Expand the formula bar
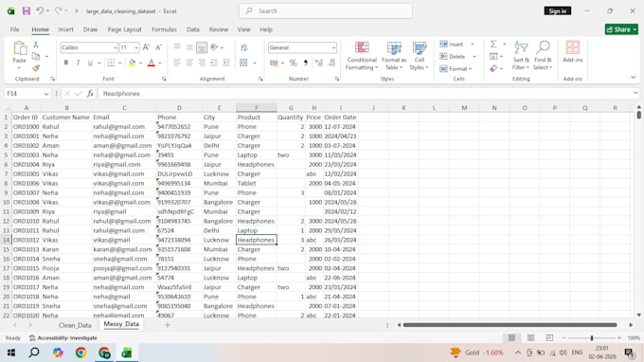Viewport: 644px width, 362px height. (x=635, y=93)
